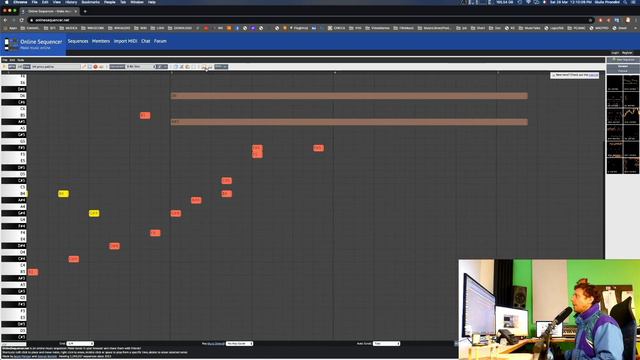This screenshot has width=640, height=360.
Task: Click the Login link
Action: pos(615,53)
